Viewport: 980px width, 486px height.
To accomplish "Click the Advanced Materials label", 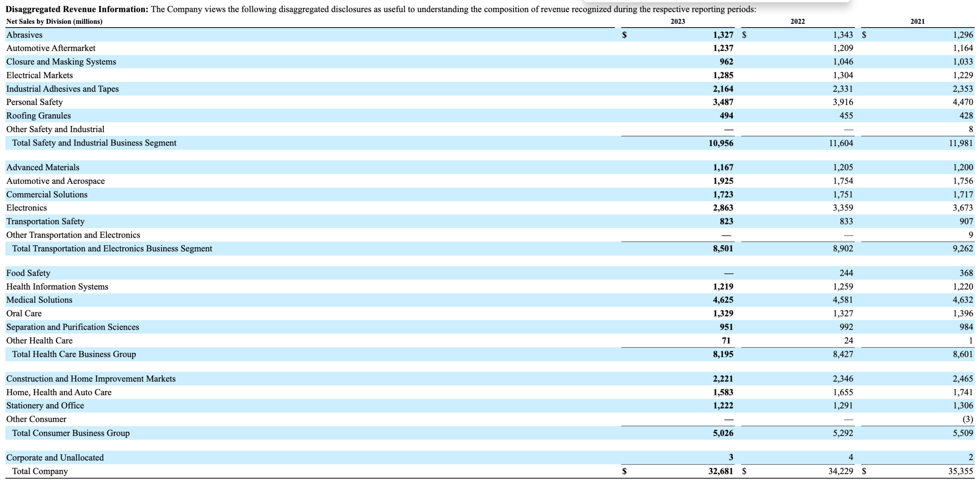I will [43, 167].
